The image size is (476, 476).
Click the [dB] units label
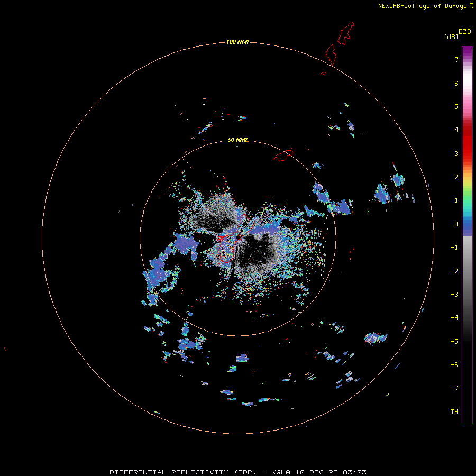pyautogui.click(x=451, y=37)
